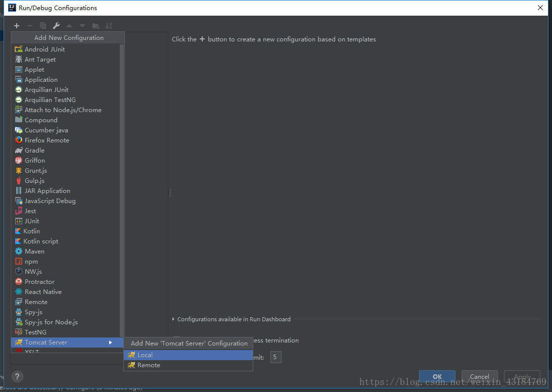The height and width of the screenshot is (392, 552).
Task: Click the Create New Folder icon
Action: tap(96, 26)
